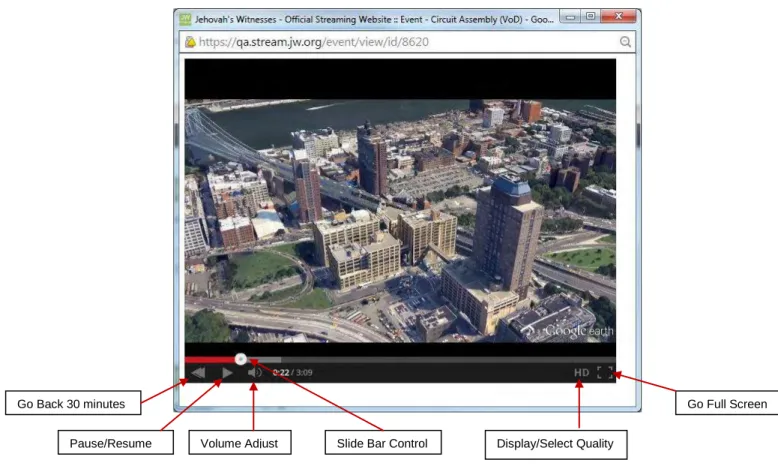Click the 0:22 / 3:09 time display
The image size is (778, 469).
292,373
